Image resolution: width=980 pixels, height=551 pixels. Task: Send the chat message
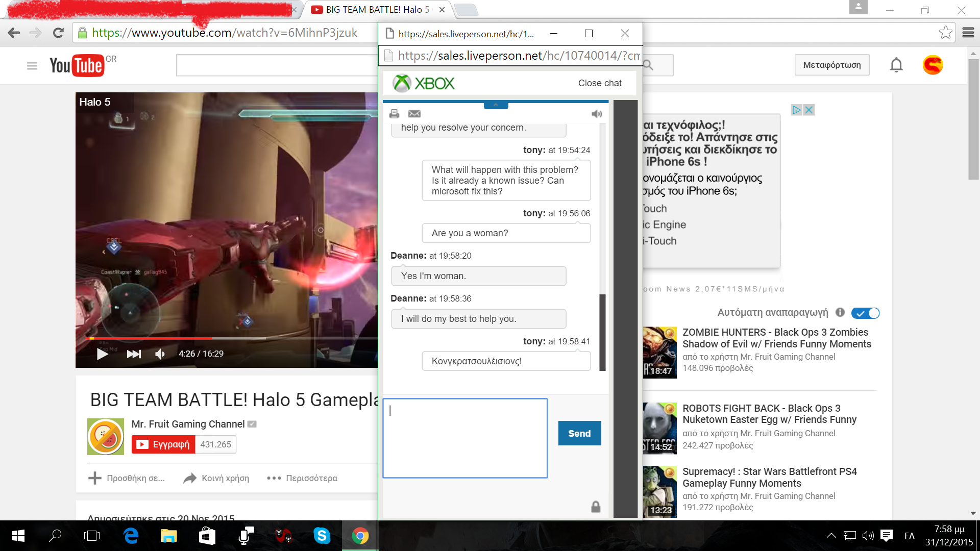click(x=579, y=433)
